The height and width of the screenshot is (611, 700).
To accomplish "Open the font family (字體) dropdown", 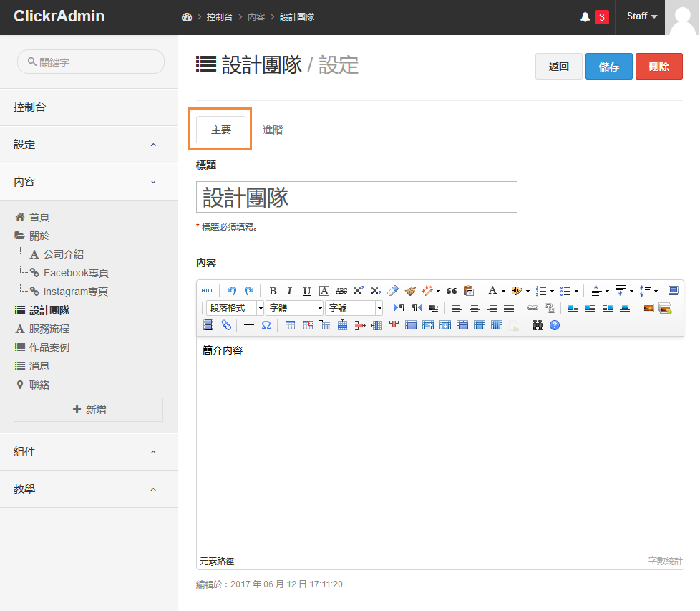I will [294, 308].
